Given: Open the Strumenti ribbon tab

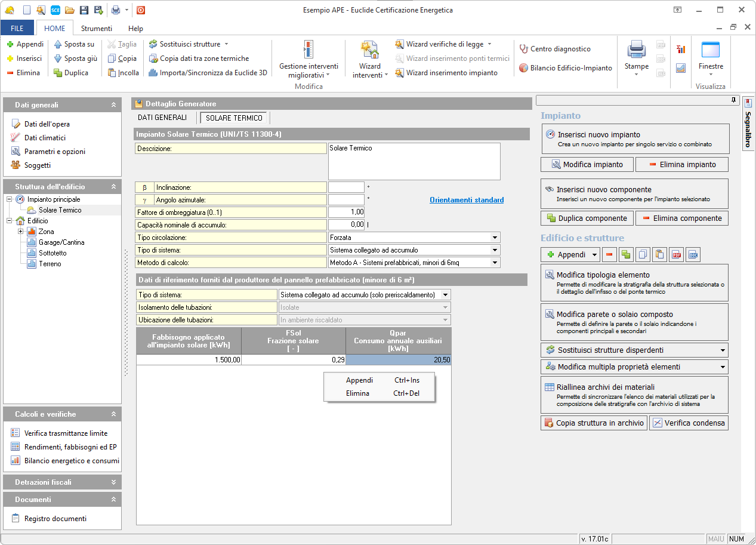Looking at the screenshot, I should 97,28.
